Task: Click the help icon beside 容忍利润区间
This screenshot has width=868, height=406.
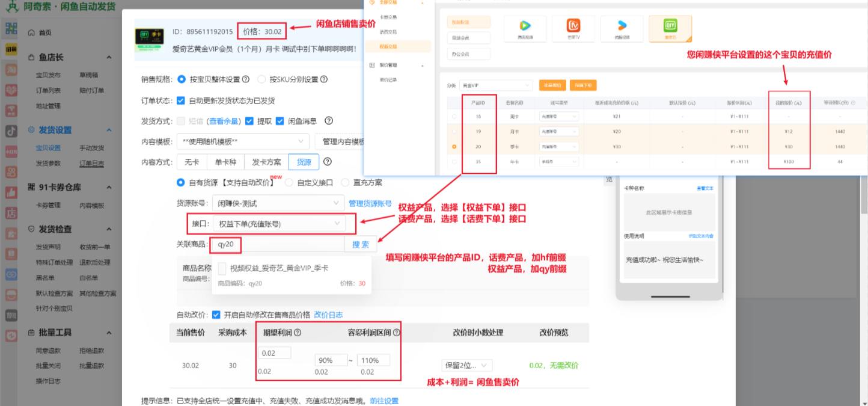Action: click(397, 333)
